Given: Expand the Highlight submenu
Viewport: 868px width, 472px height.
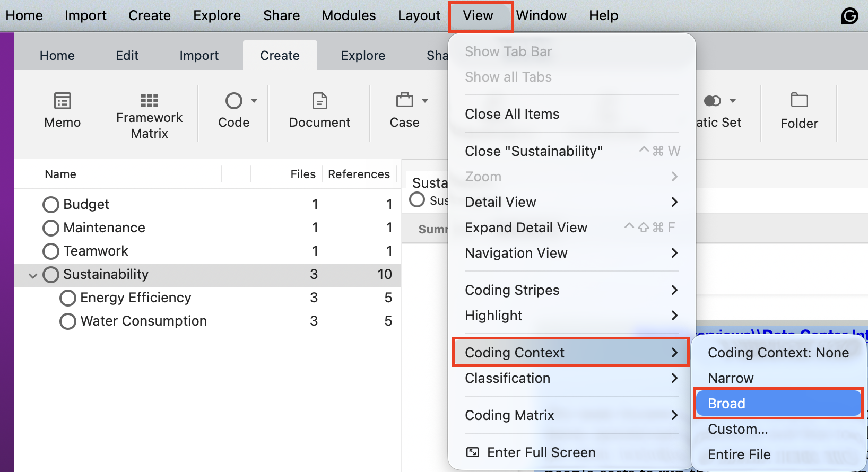Looking at the screenshot, I should click(674, 316).
